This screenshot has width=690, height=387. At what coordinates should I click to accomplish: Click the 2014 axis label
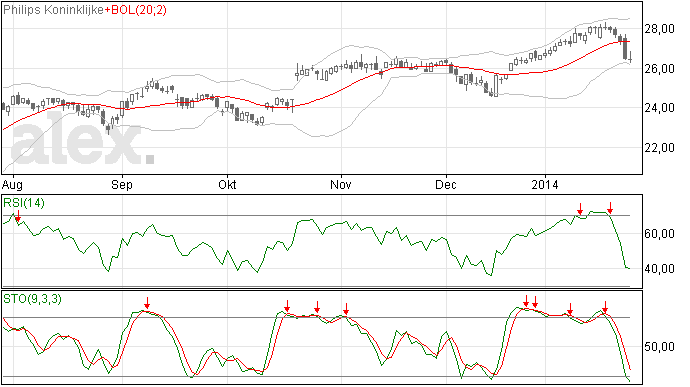pyautogui.click(x=545, y=184)
